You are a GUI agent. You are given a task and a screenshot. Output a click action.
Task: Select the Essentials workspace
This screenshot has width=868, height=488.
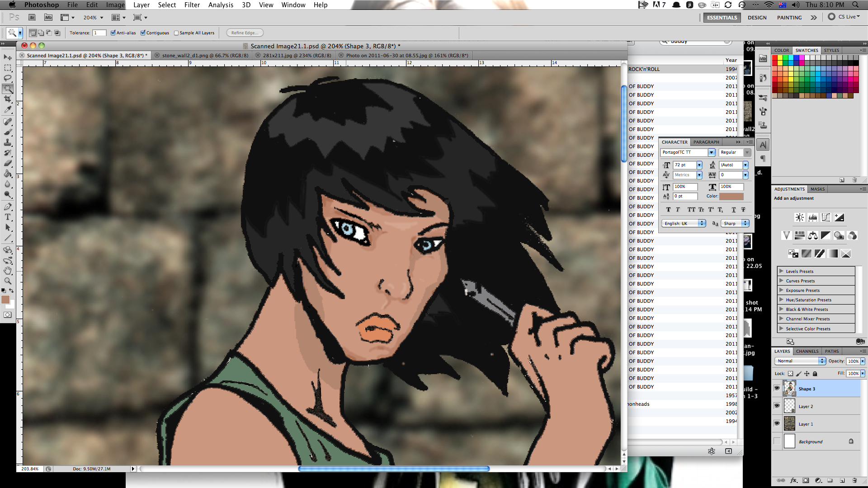722,18
